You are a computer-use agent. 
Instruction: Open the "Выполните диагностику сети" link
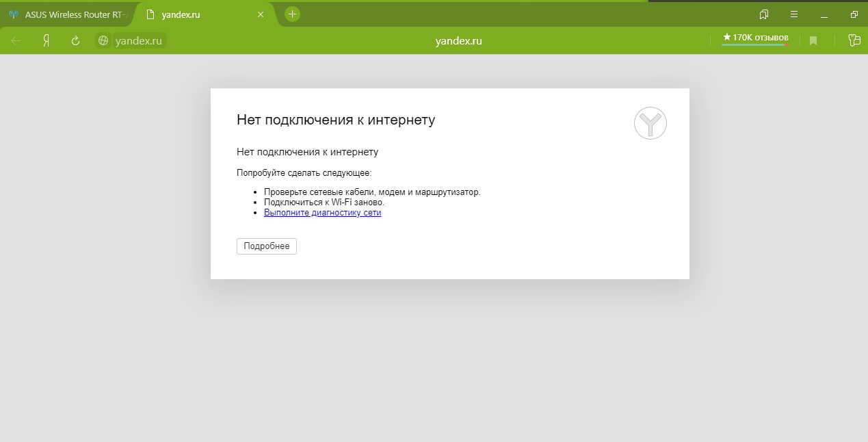point(322,213)
